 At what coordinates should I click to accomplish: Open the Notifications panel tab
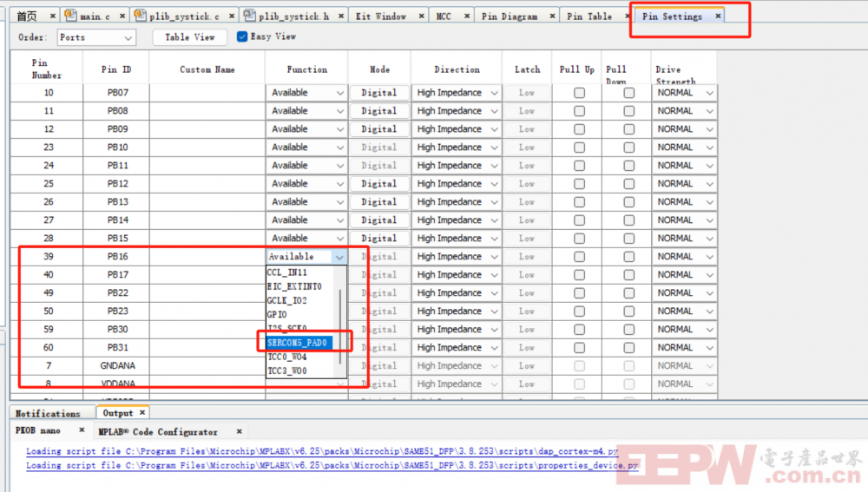[x=48, y=413]
